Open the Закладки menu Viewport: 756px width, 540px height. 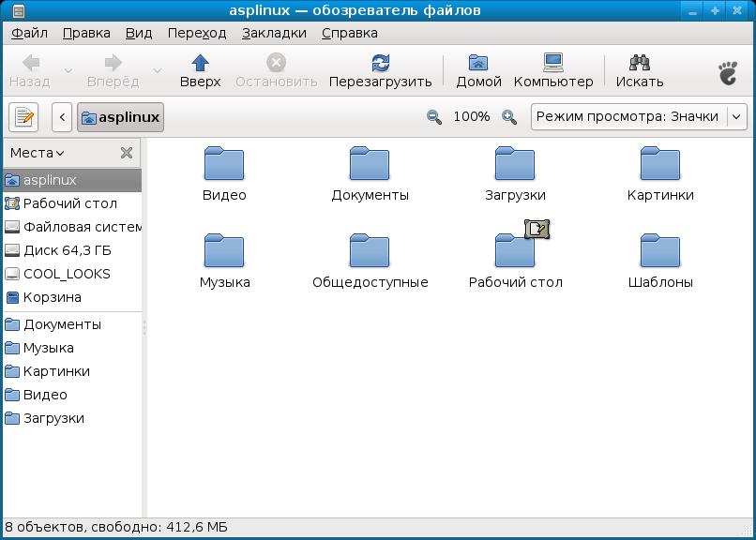274,33
